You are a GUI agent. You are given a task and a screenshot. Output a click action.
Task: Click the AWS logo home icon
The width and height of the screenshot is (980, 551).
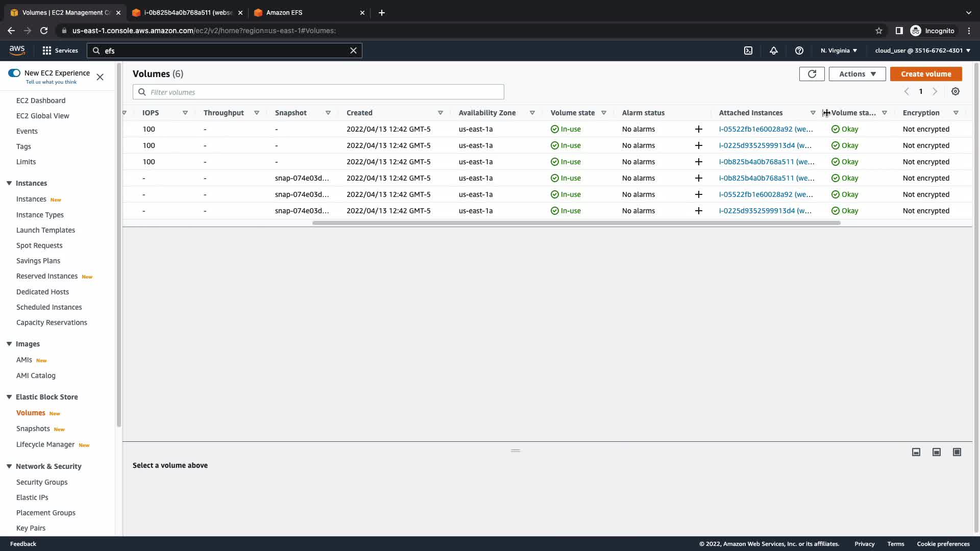17,50
